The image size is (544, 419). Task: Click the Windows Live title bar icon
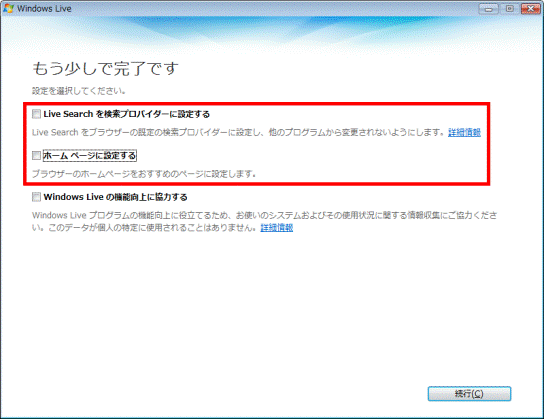coord(8,8)
